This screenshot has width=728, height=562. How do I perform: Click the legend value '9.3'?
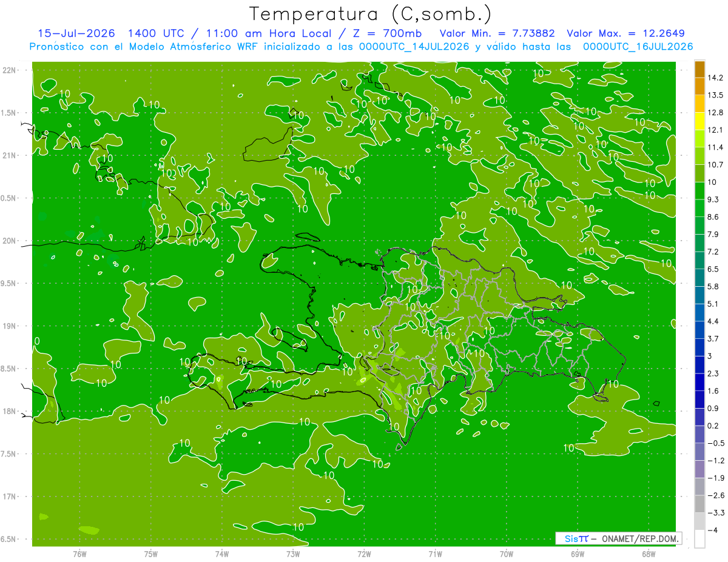[x=713, y=199]
